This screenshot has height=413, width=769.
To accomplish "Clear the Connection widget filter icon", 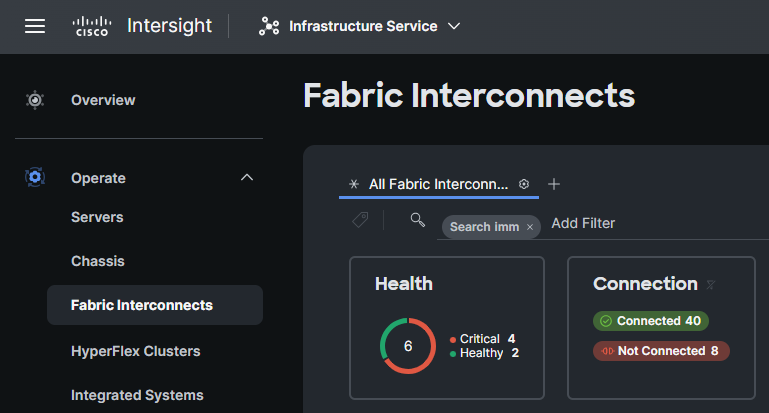I will tap(710, 284).
